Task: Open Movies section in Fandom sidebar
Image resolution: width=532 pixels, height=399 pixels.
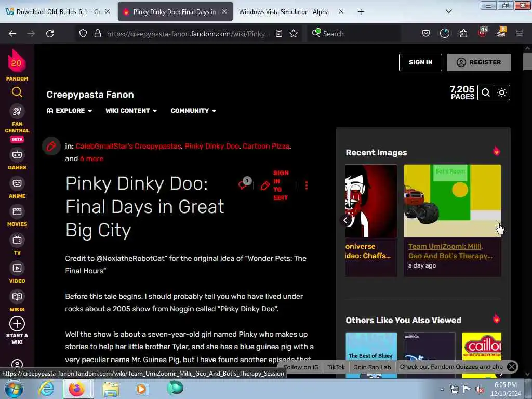Action: pos(17,216)
